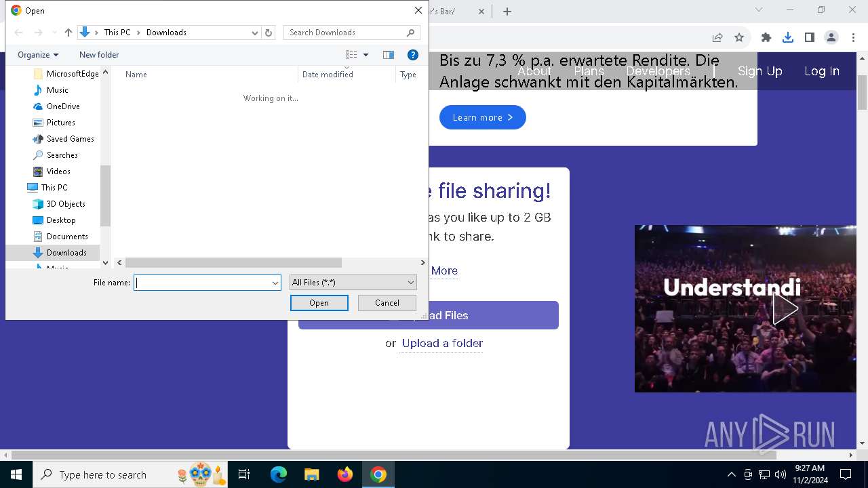Select Pictures in navigation tree
This screenshot has width=868, height=488.
(61, 123)
